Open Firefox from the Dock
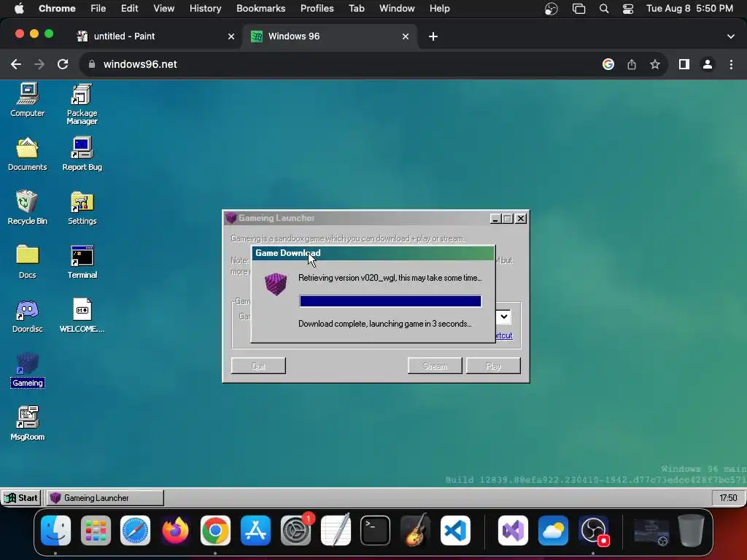747x560 pixels. tap(175, 530)
